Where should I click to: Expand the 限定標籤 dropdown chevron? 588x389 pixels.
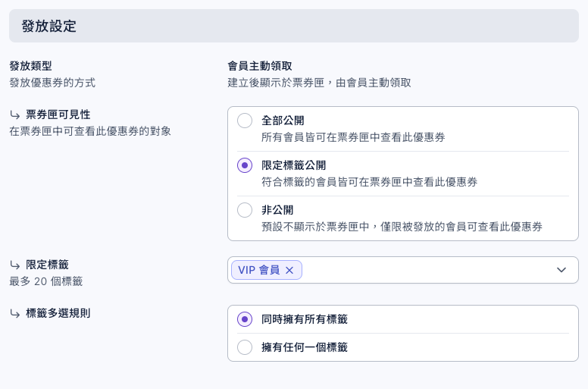click(x=561, y=270)
